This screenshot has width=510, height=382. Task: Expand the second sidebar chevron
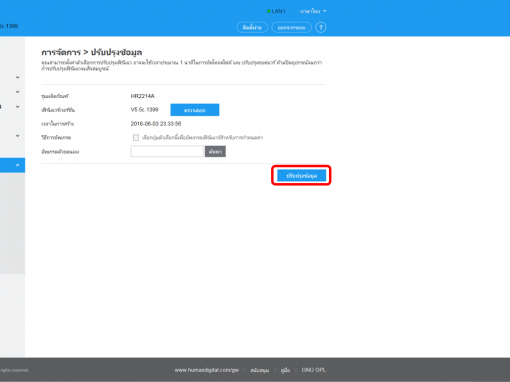point(18,92)
